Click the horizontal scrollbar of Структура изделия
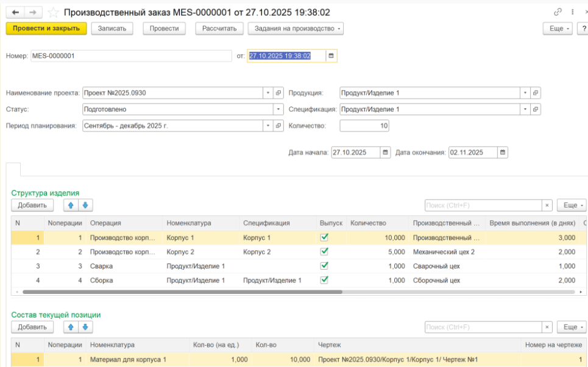Image resolution: width=588 pixels, height=367 pixels. [183, 292]
